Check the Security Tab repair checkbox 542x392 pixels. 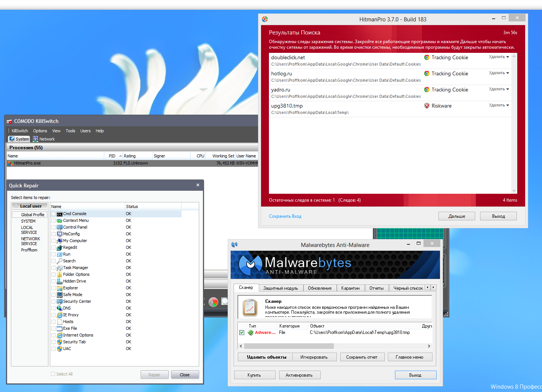pos(54,342)
